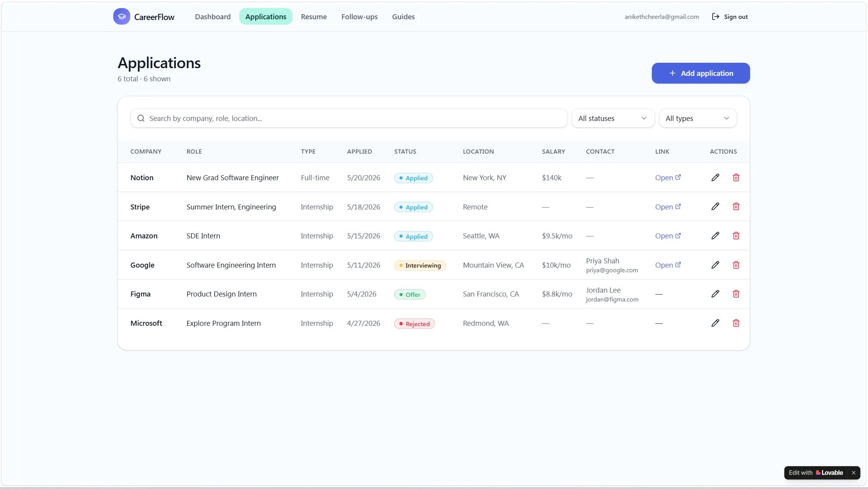Viewport: 868px width, 489px height.
Task: Edit the Microsoft application with pencil icon
Action: pyautogui.click(x=715, y=323)
